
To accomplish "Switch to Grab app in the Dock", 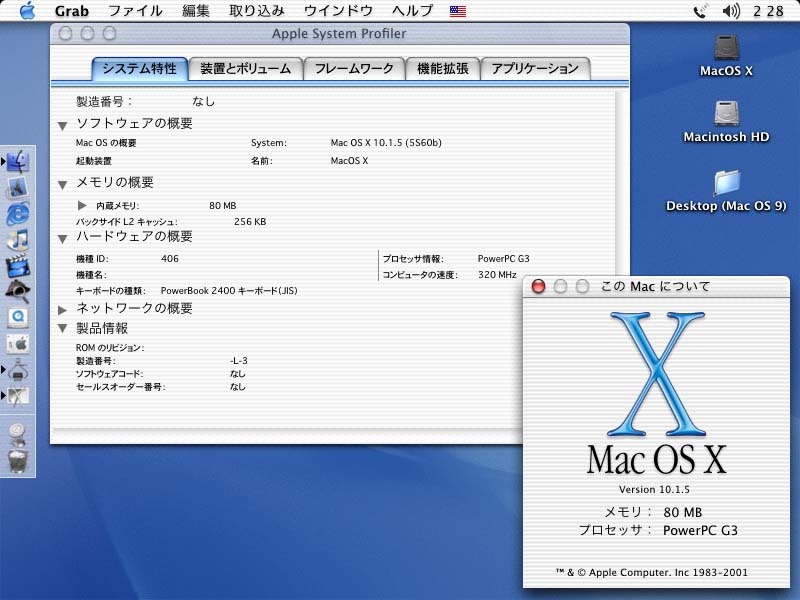I will pyautogui.click(x=18, y=396).
